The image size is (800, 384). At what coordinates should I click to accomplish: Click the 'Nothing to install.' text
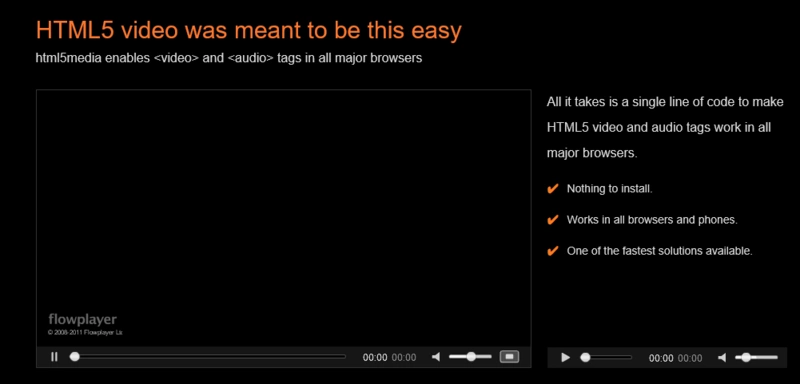pyautogui.click(x=610, y=189)
